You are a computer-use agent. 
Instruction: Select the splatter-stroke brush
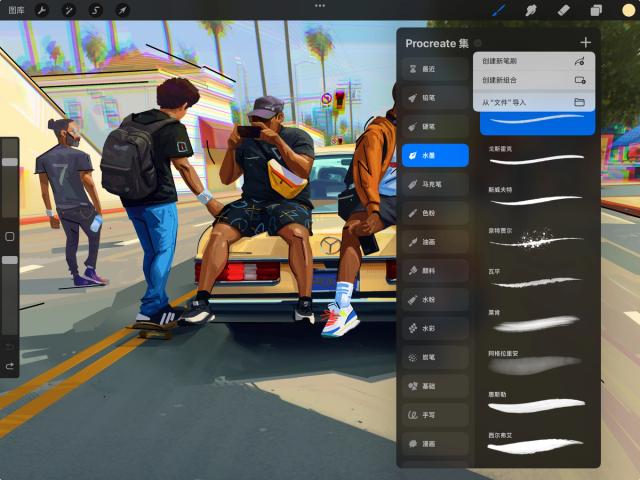tap(537, 238)
